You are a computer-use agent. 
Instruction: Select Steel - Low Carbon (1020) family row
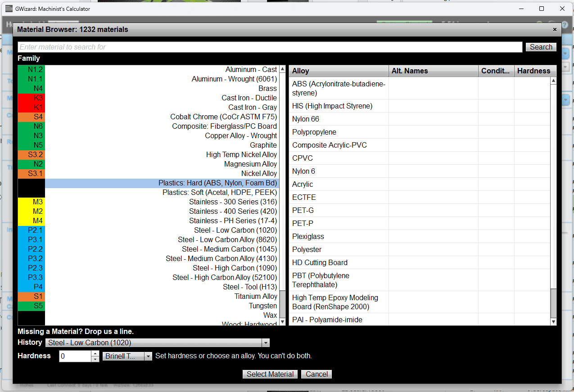149,230
